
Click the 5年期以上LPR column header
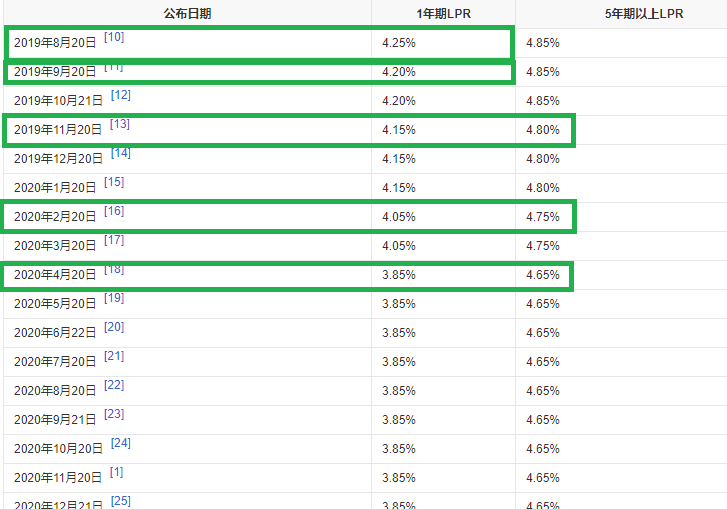621,14
